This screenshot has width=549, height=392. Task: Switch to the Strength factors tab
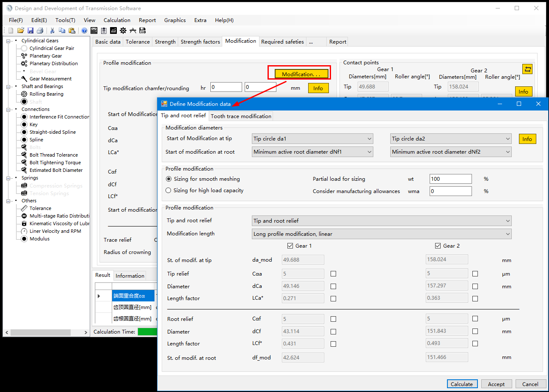pos(200,42)
